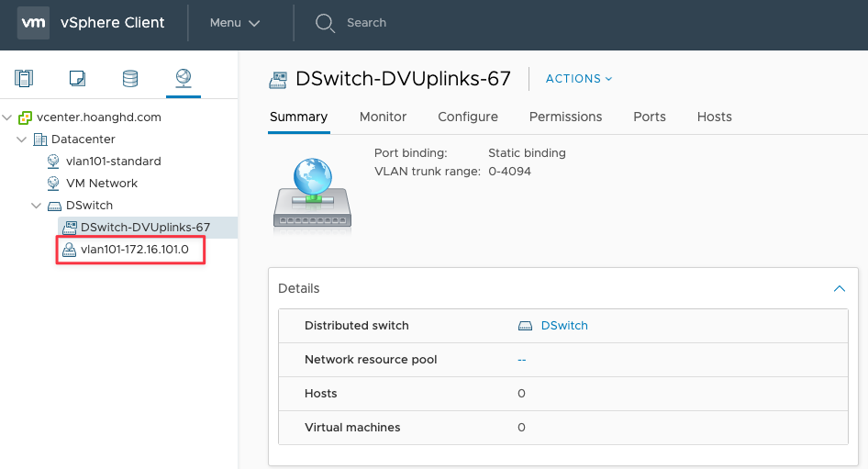Select the DSwitch distributed switch node

[x=89, y=206]
